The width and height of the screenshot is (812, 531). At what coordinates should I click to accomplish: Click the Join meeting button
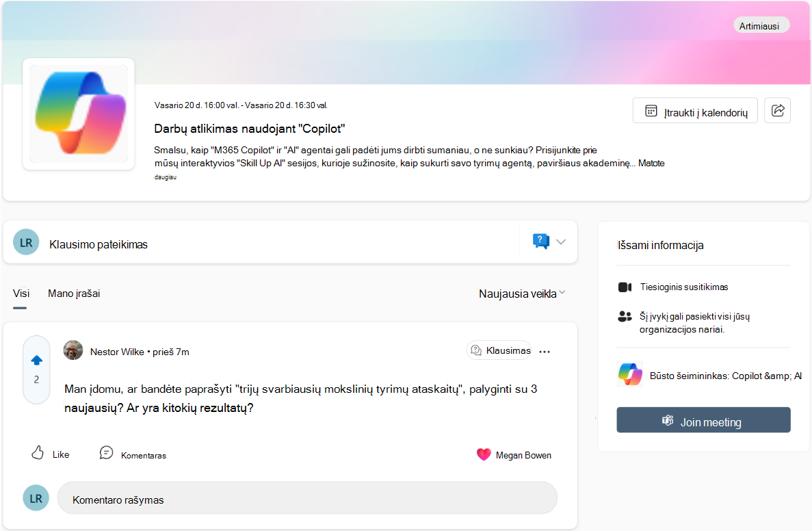703,419
